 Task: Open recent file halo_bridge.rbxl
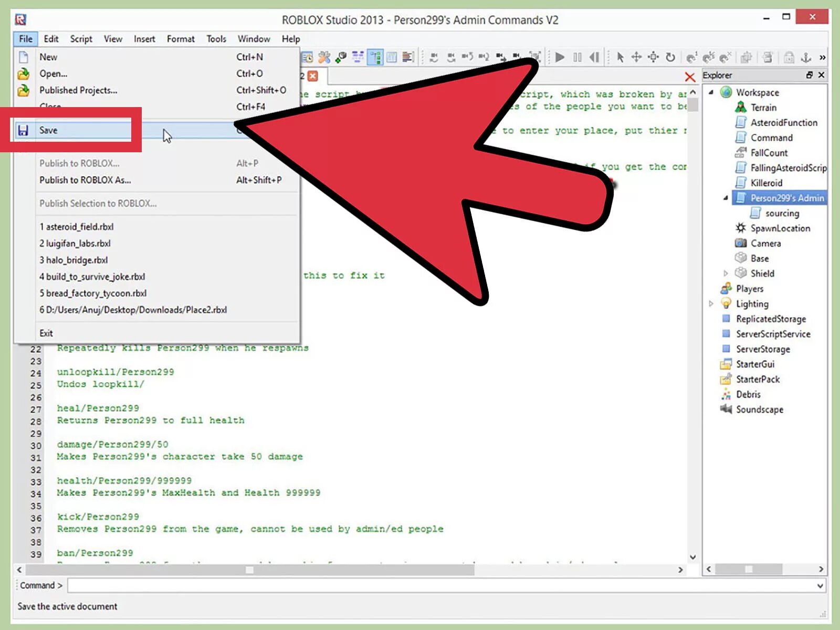coord(73,260)
